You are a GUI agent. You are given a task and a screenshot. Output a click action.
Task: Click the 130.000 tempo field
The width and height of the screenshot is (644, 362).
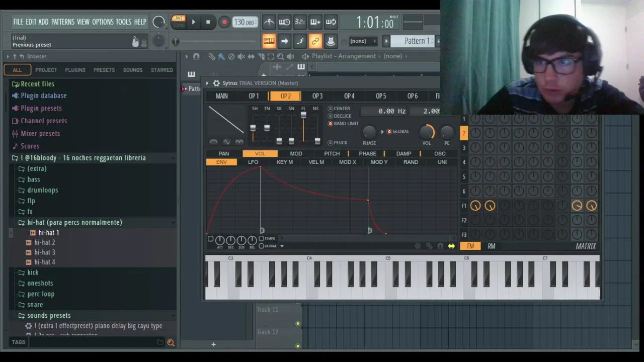pos(245,22)
